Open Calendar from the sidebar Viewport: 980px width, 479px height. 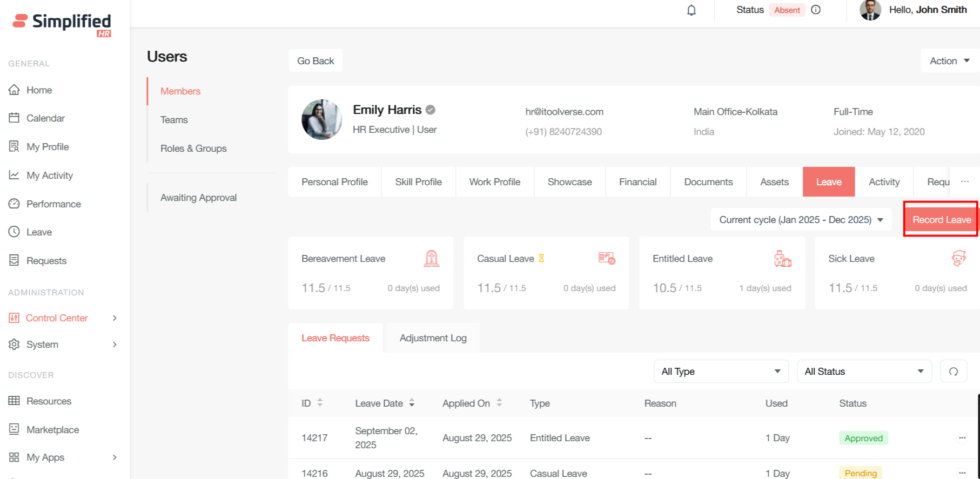click(45, 118)
